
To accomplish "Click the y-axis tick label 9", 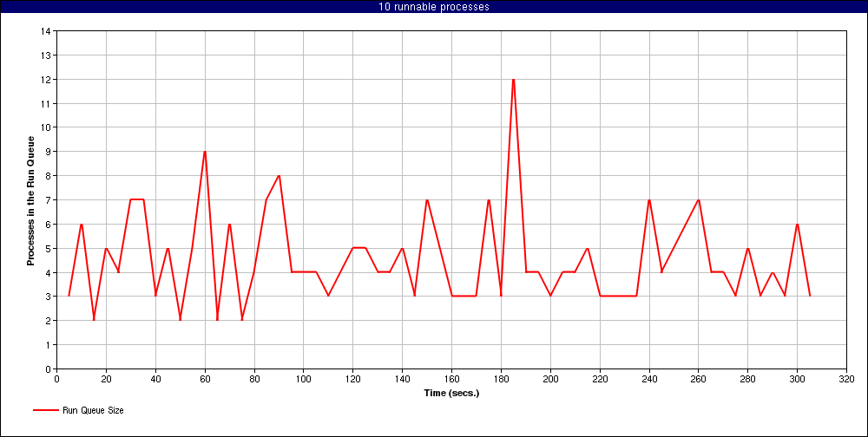I will [48, 152].
